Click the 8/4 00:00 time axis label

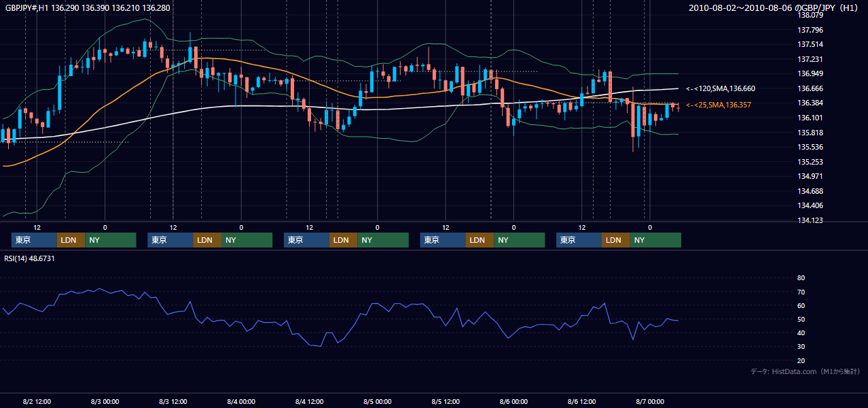pos(241,401)
